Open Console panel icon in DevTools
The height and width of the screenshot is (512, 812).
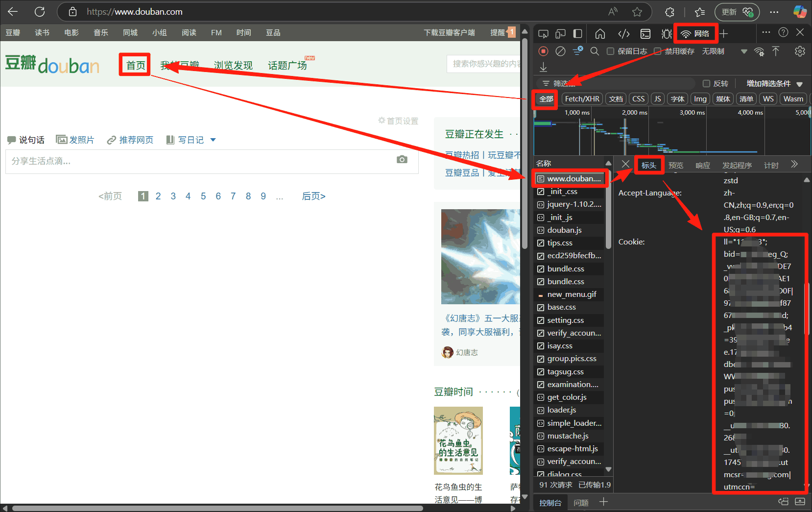[x=645, y=34]
